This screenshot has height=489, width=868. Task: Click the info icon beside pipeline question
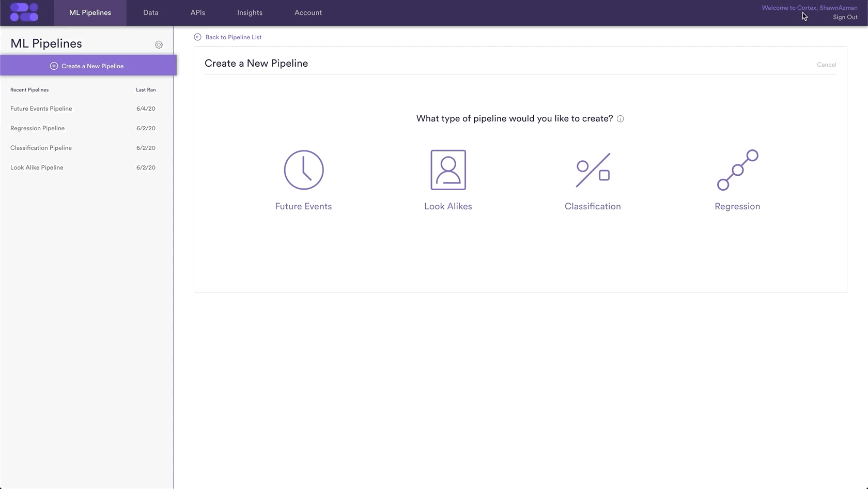click(x=620, y=119)
